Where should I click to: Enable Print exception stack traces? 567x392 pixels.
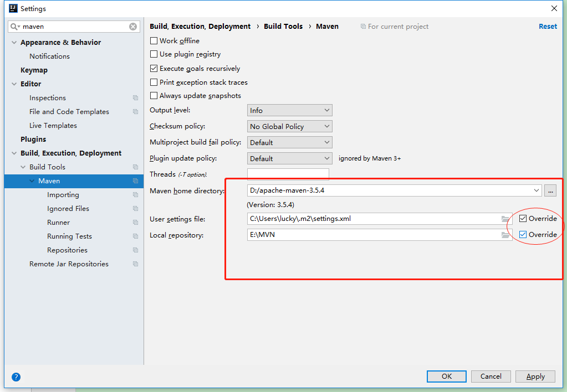[154, 82]
